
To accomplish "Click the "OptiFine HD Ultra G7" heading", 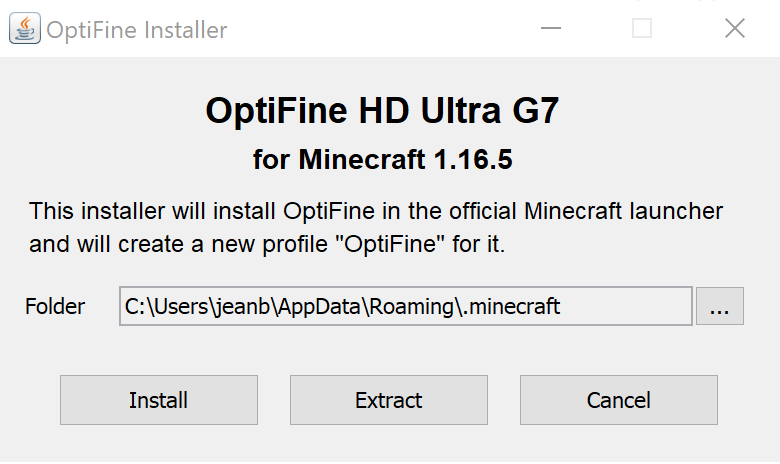I will 382,111.
